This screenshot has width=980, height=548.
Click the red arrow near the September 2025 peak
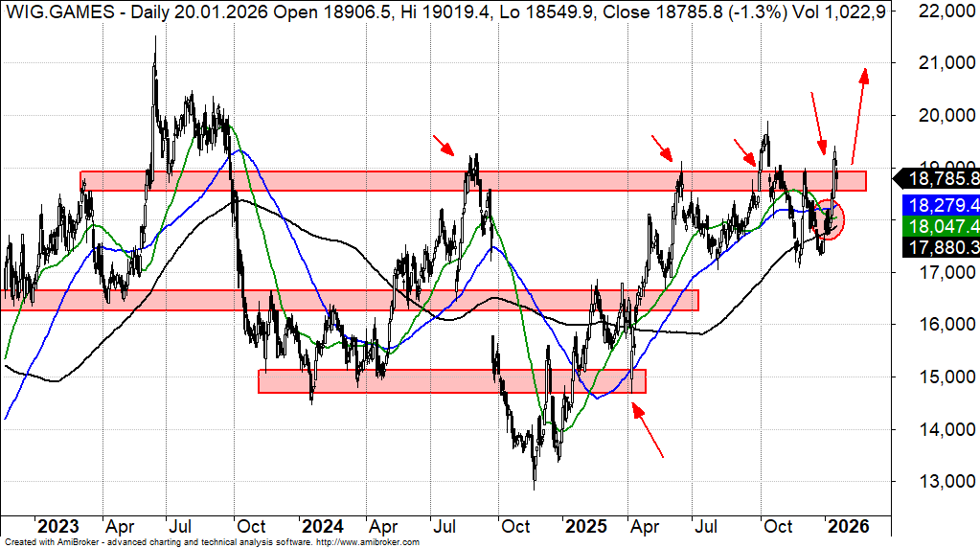coord(743,151)
